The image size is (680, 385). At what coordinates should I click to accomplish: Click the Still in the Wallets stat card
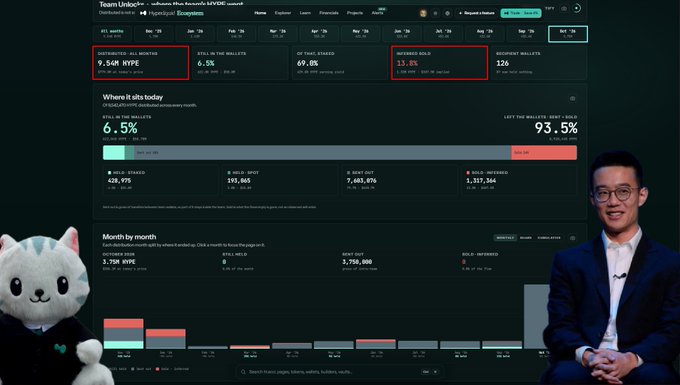[x=240, y=63]
